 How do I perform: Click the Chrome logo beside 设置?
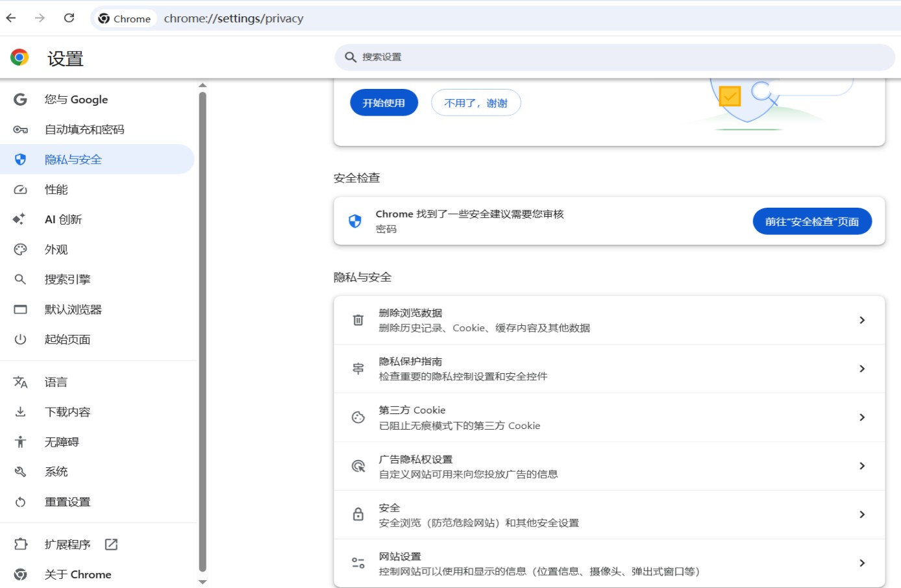tap(19, 58)
